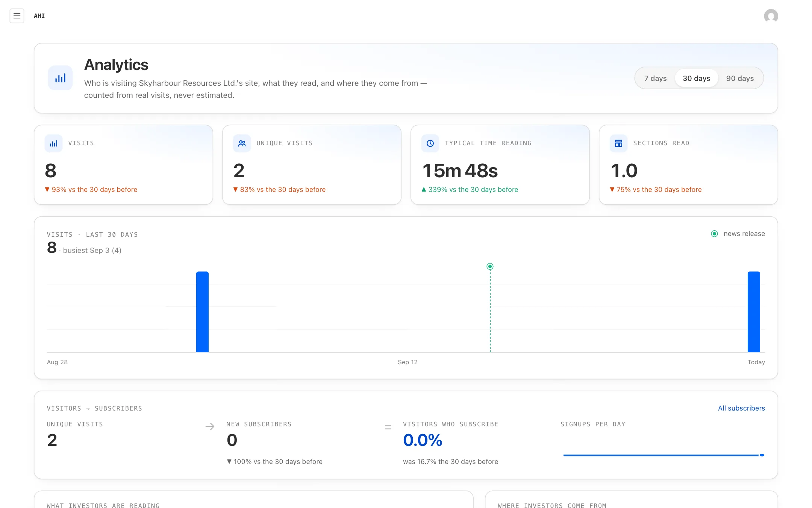
Task: Click the Unique Visits value 2 in top card
Action: tap(239, 170)
